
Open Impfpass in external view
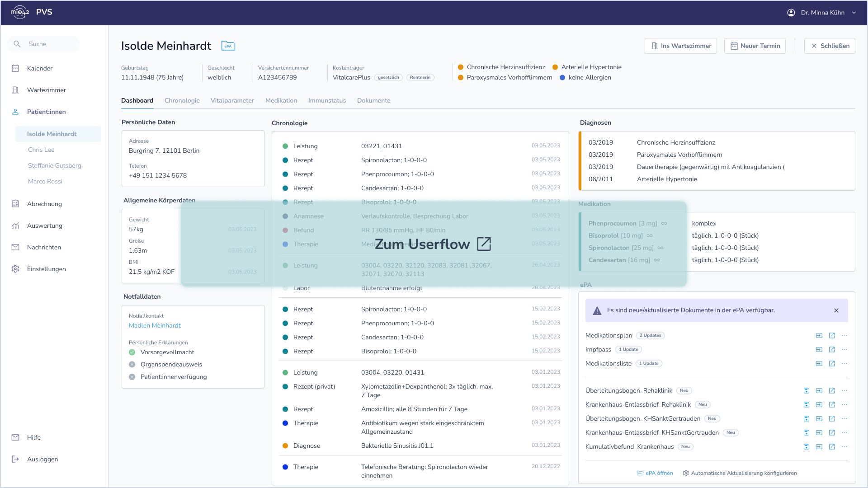pyautogui.click(x=832, y=350)
